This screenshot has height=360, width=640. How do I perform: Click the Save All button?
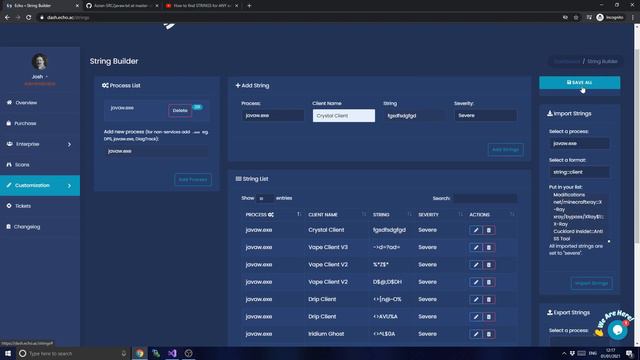click(579, 82)
